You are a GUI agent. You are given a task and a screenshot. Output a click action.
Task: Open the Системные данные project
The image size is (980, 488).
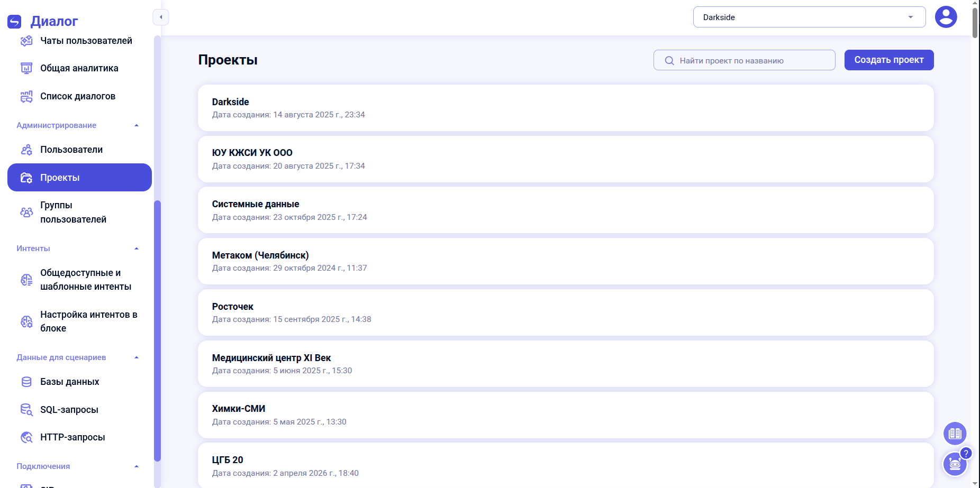pos(566,210)
